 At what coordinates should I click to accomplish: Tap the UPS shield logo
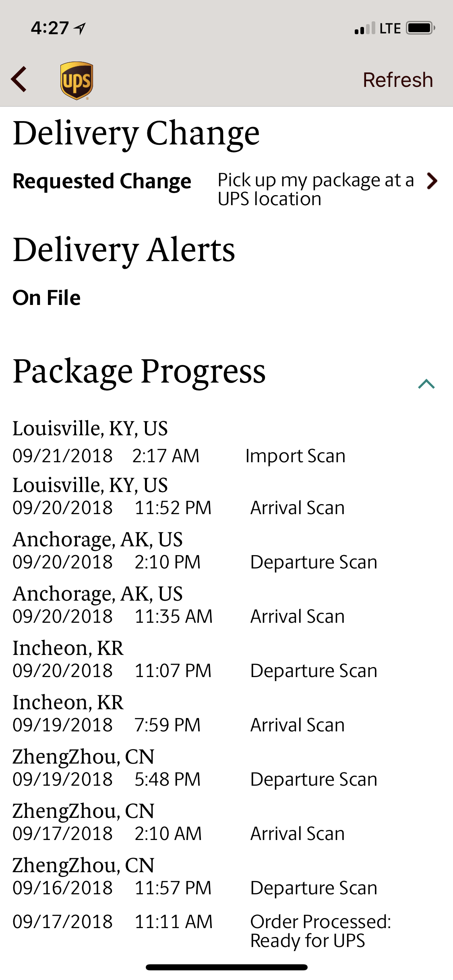[x=77, y=80]
